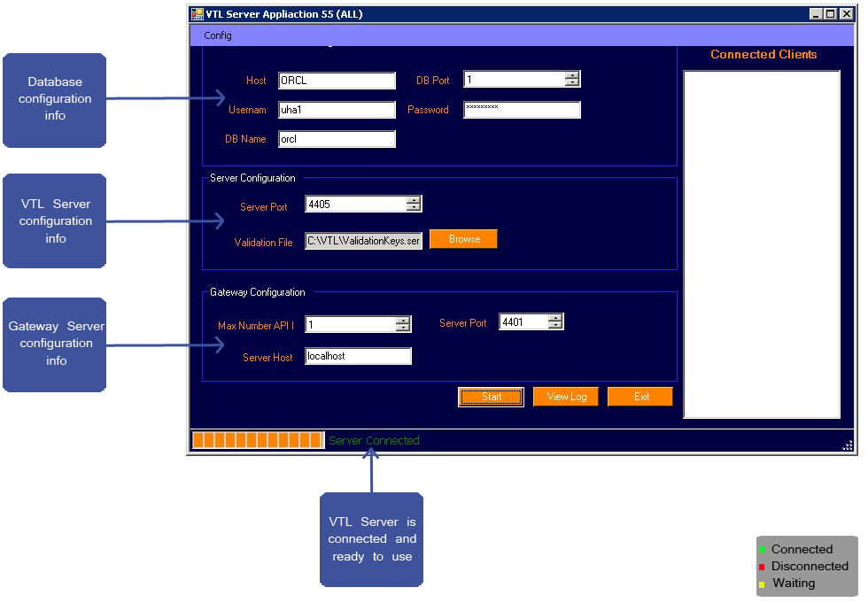
Task: Click the Host field containing ORCL
Action: (337, 80)
